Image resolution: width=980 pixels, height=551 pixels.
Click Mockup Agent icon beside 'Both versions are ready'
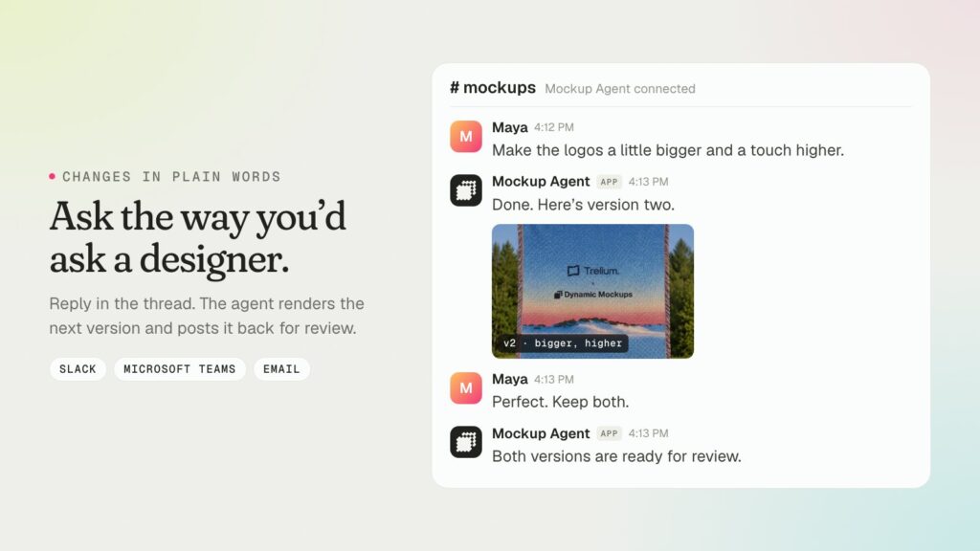pos(466,442)
